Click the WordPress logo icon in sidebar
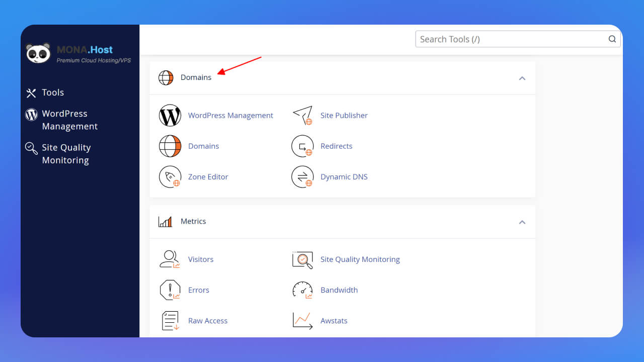Image resolution: width=644 pixels, height=362 pixels. tap(31, 115)
